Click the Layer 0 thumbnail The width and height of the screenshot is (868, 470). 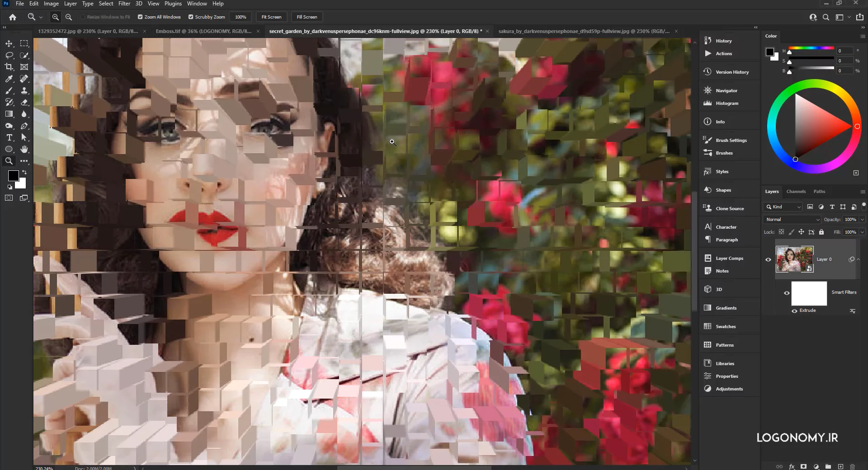coord(795,259)
